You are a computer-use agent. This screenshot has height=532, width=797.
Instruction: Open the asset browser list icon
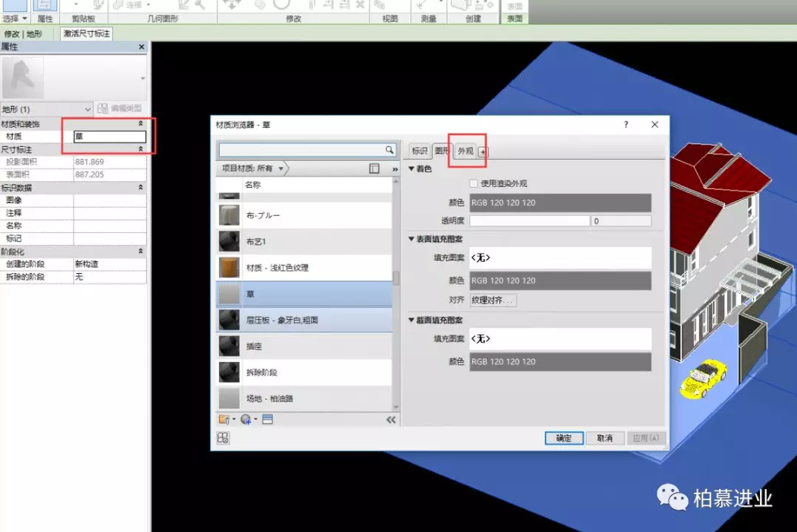tap(267, 419)
